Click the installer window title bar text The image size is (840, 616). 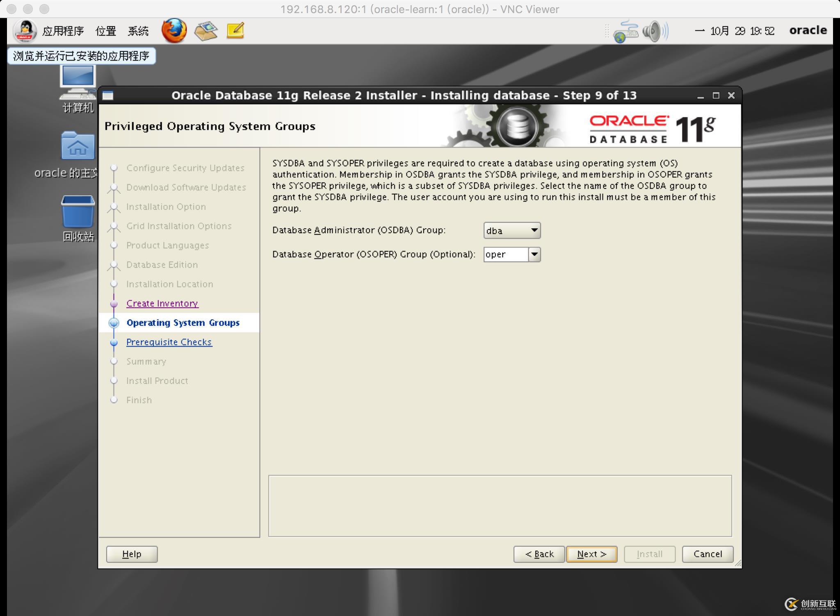[404, 95]
